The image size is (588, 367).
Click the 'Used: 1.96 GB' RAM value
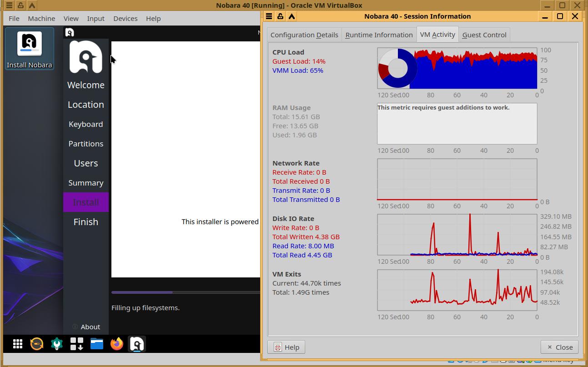click(295, 135)
